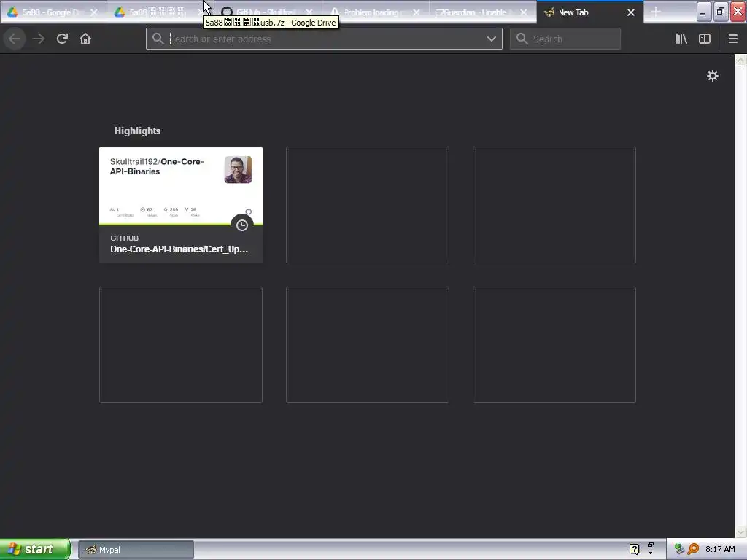Toggle the sidebar view icon
The height and width of the screenshot is (560, 747).
point(705,39)
